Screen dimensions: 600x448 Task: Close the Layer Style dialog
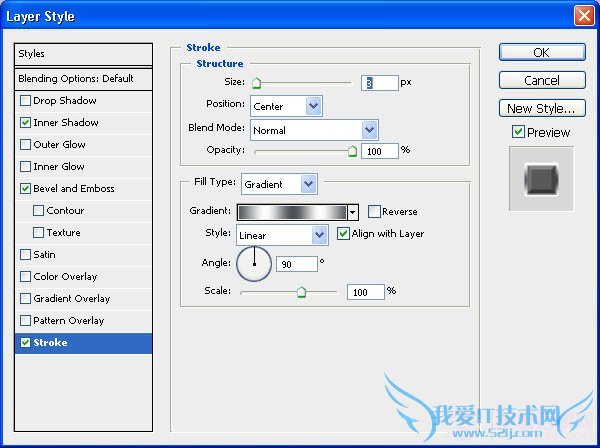pos(583,16)
